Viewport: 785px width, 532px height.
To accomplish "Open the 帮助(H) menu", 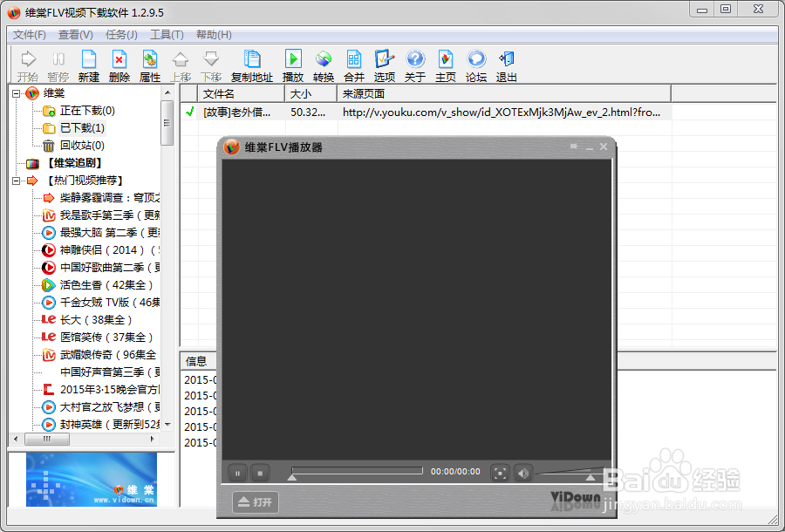I will coord(214,35).
